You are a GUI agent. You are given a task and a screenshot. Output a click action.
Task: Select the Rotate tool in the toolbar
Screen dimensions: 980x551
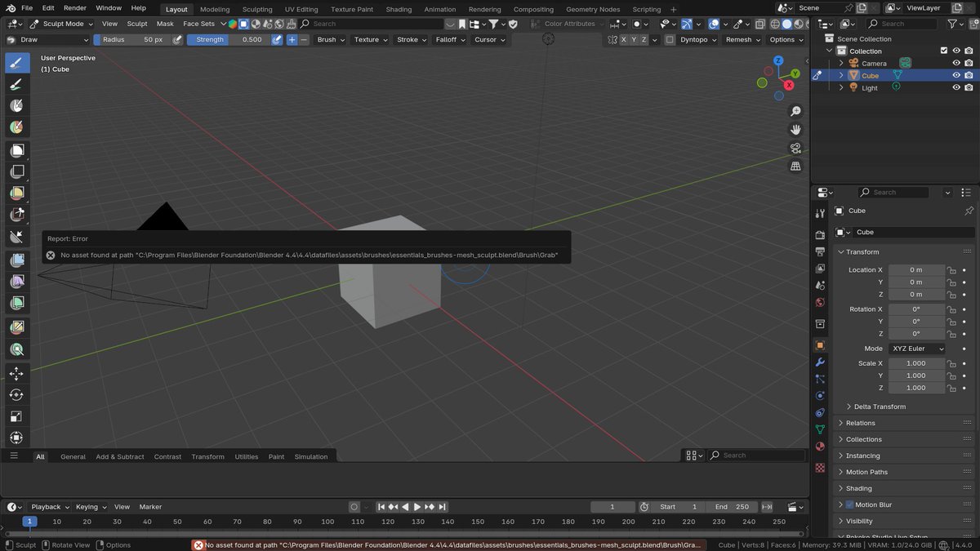pyautogui.click(x=17, y=394)
